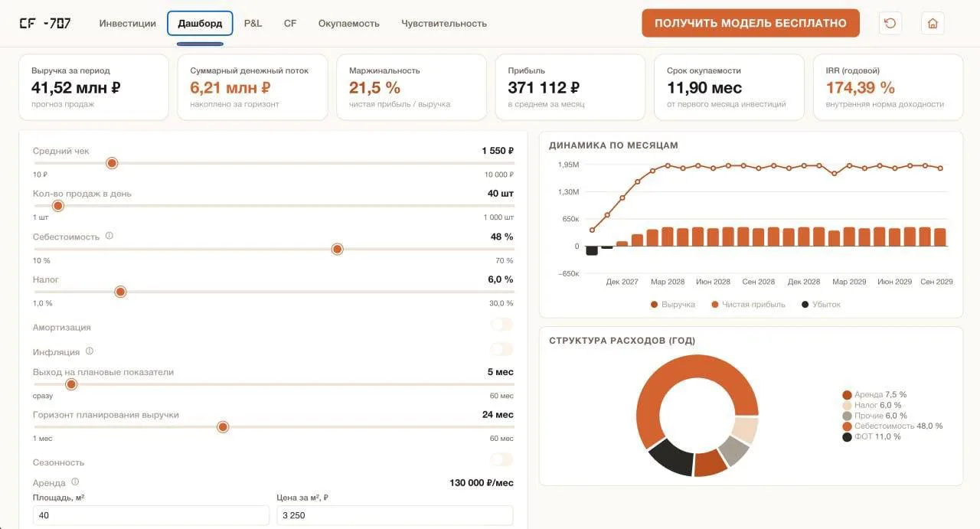
Task: Toggle the Выручка legend marker
Action: click(x=654, y=305)
